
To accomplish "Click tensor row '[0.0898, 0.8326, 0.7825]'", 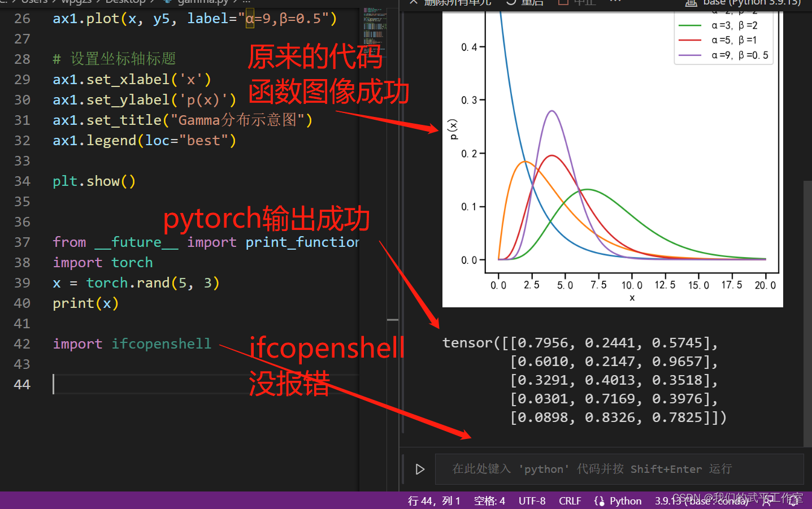I will [x=618, y=417].
